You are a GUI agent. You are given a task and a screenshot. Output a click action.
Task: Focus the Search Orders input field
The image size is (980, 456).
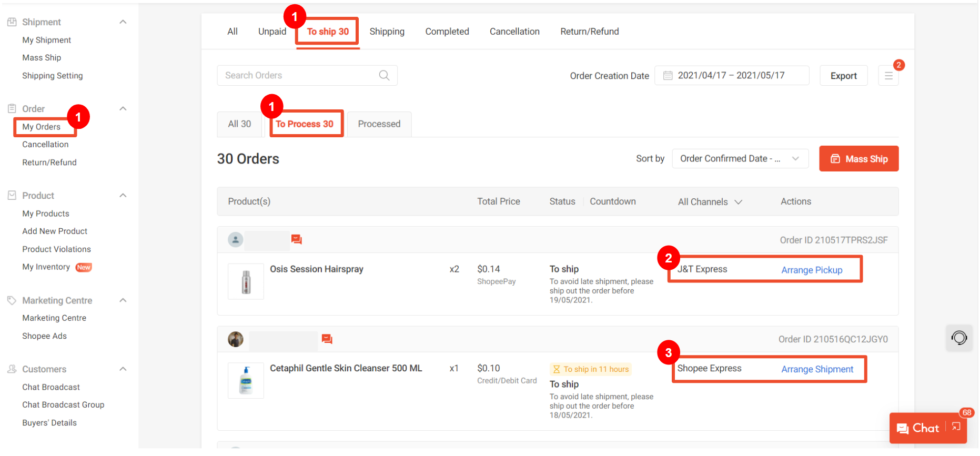297,75
